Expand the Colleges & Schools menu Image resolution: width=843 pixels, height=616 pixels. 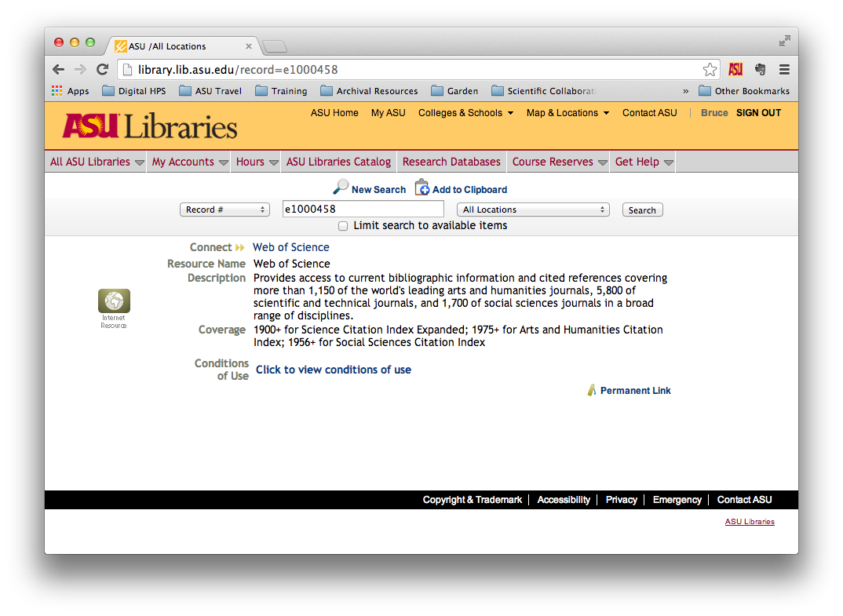(x=465, y=113)
